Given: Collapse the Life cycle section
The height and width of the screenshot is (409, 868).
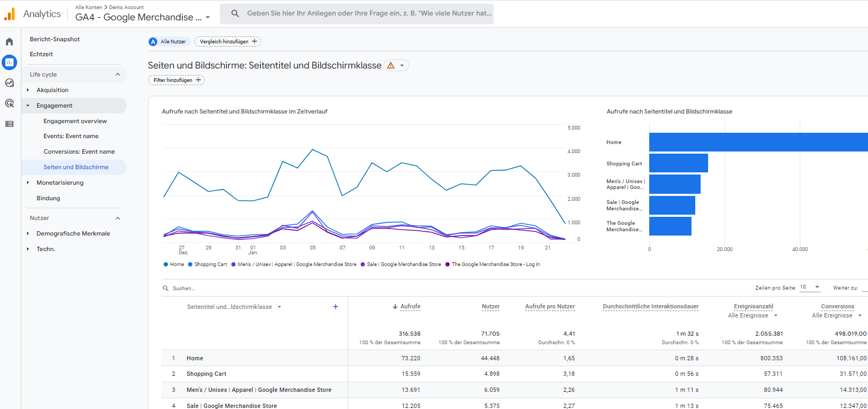Looking at the screenshot, I should (118, 74).
